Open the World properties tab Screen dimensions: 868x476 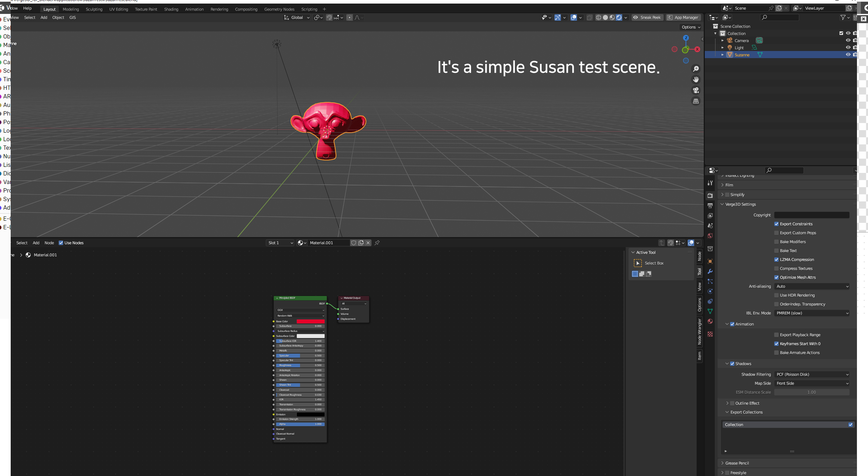[x=710, y=236]
